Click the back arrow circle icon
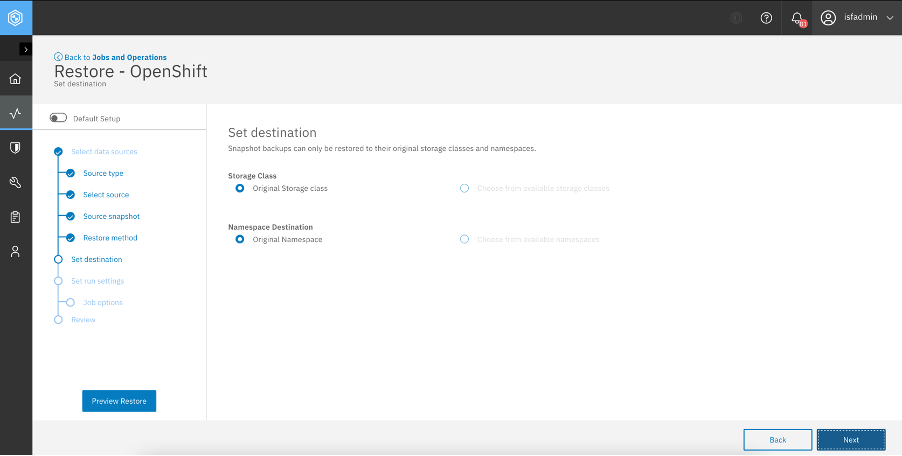 (x=58, y=57)
